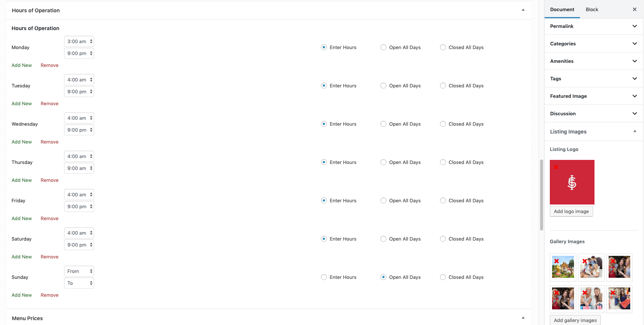Screen dimensions: 644x325
Task: Collapse the Listing Images panel arrow
Action: [635, 131]
